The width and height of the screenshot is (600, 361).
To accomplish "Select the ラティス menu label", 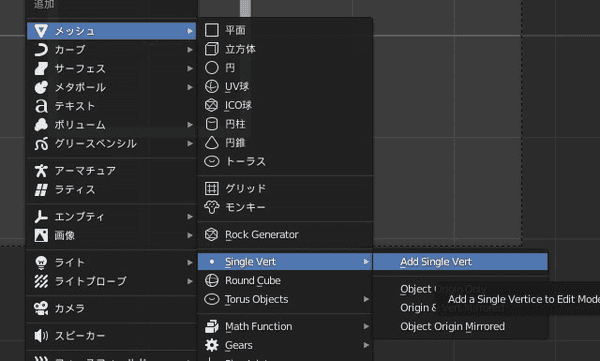I will click(75, 190).
